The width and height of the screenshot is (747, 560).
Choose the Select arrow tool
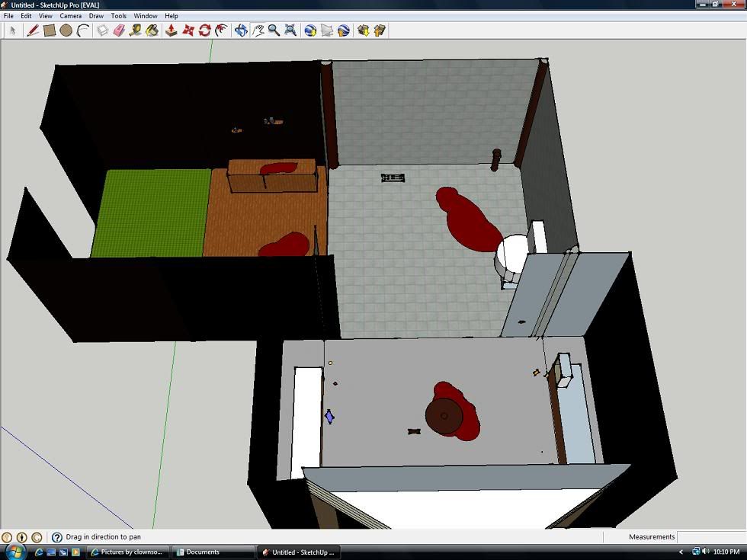[14, 30]
